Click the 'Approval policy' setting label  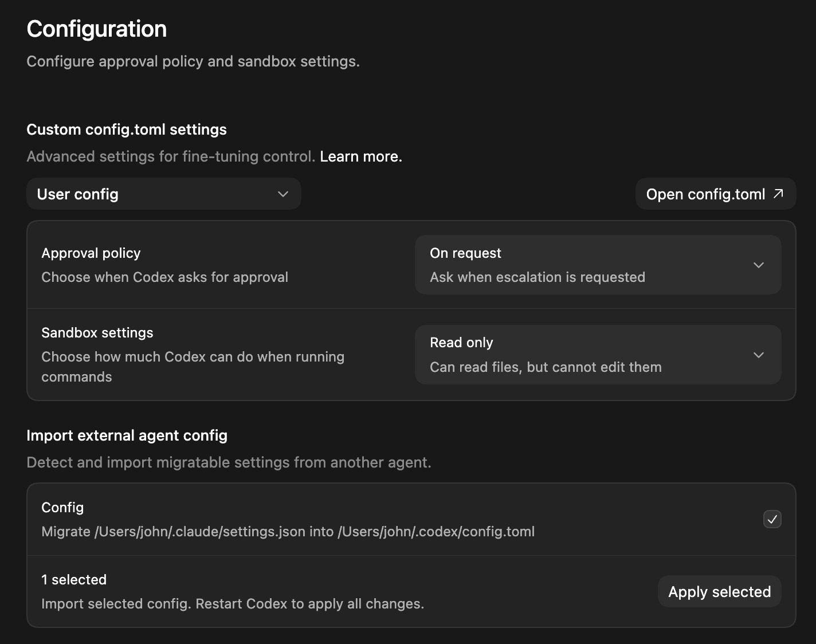click(91, 253)
